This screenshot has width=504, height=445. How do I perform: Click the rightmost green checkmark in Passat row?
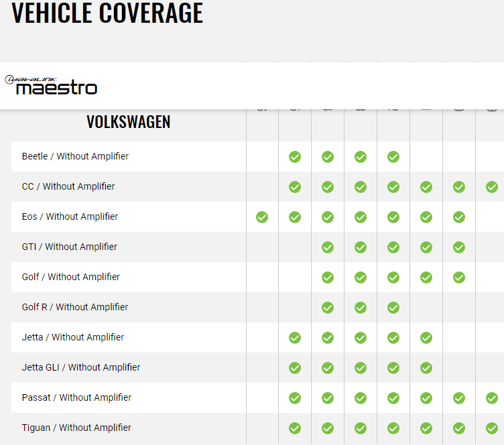point(492,398)
